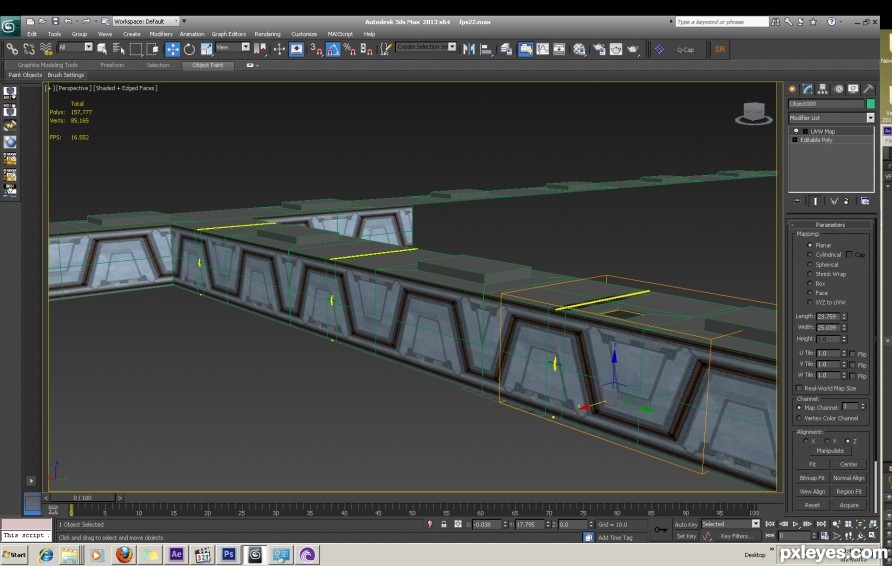The height and width of the screenshot is (566, 892).
Task: Open the ribbon options dropdown next to Object Paint
Action: [x=252, y=65]
